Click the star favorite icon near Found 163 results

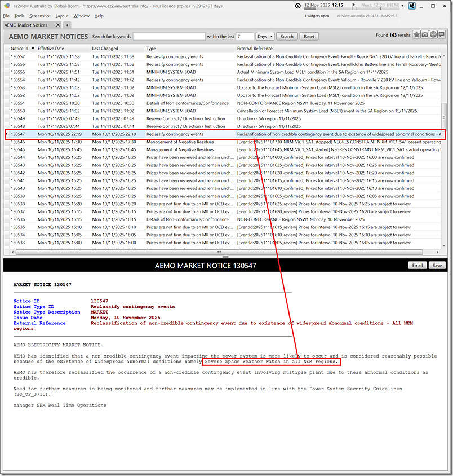(x=416, y=35)
